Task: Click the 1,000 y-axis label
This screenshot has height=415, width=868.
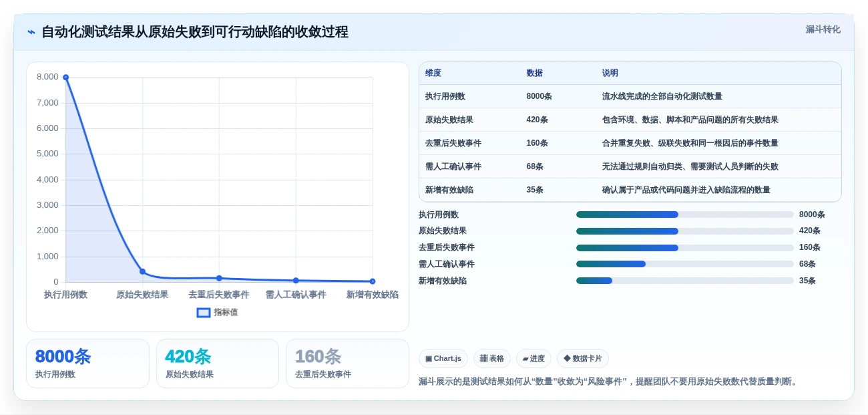Action: (47, 256)
